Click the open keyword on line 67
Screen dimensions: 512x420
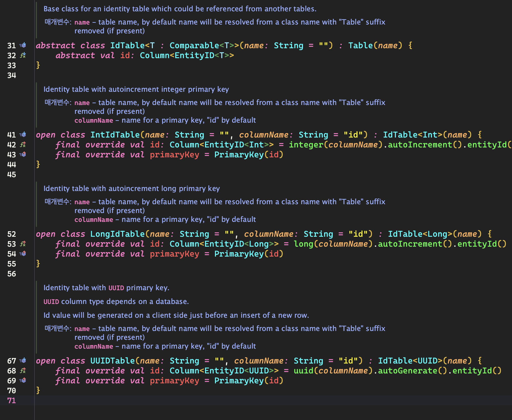pyautogui.click(x=46, y=361)
